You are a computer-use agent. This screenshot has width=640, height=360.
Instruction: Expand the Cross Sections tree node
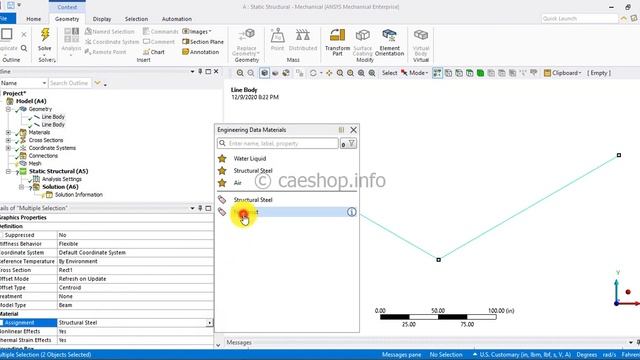[8, 140]
